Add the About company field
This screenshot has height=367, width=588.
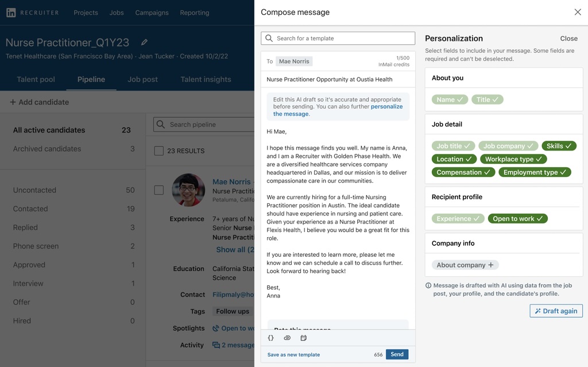(465, 265)
